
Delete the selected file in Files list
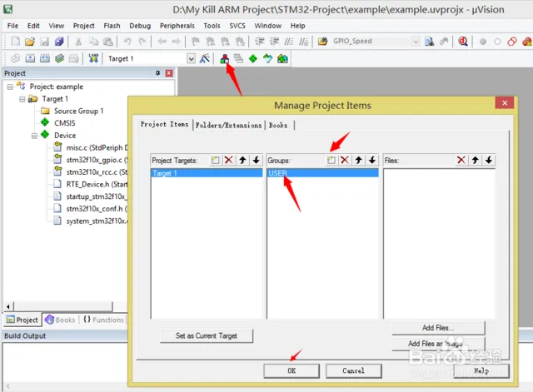(461, 160)
